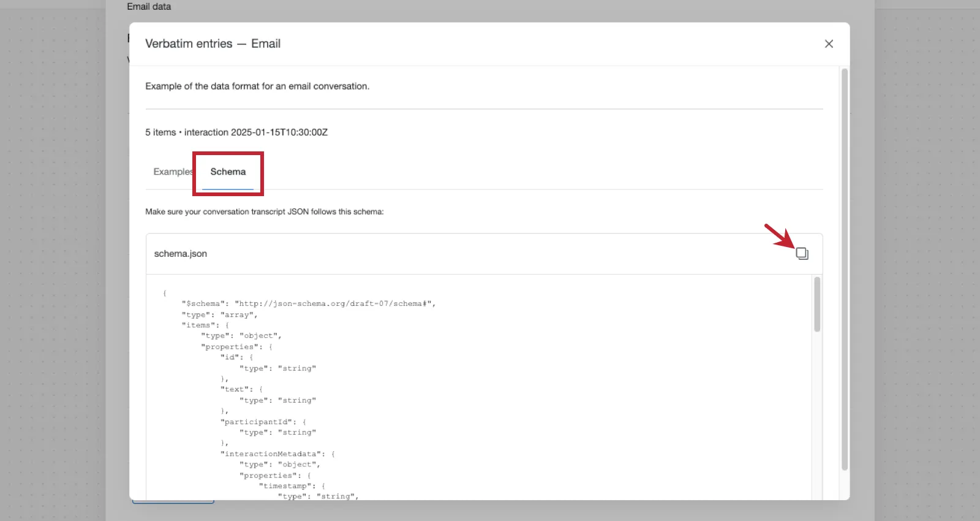Click the "Email data" heading behind dialog
980x521 pixels.
[x=149, y=6]
